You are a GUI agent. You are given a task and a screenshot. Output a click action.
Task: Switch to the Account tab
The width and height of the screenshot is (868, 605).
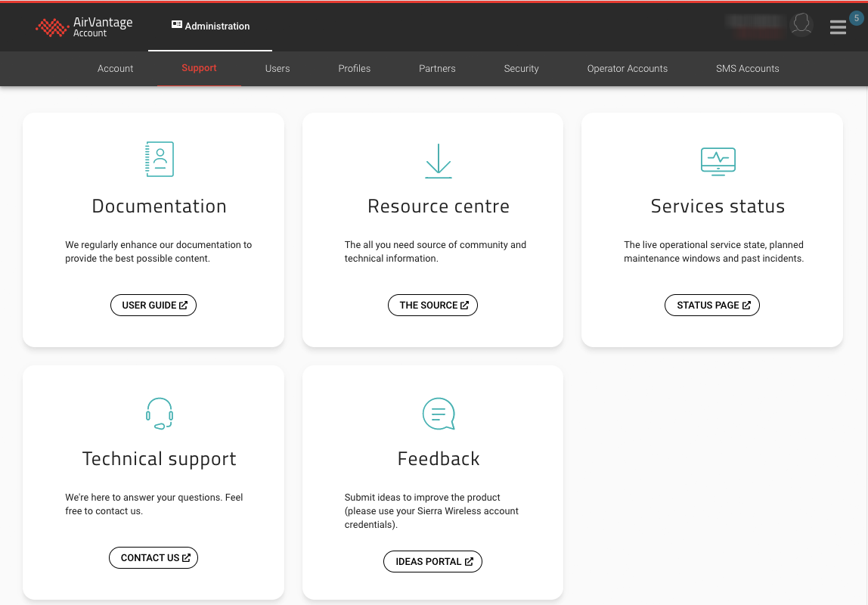point(115,69)
